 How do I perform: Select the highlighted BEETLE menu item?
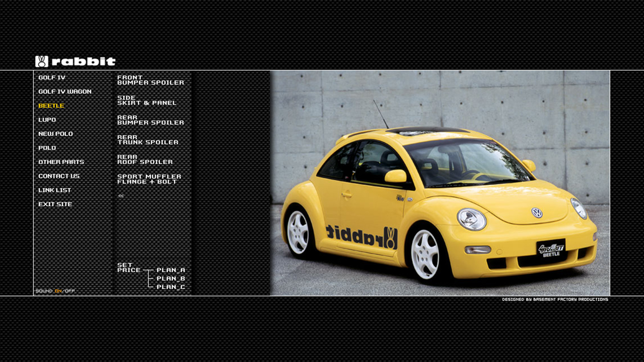51,106
